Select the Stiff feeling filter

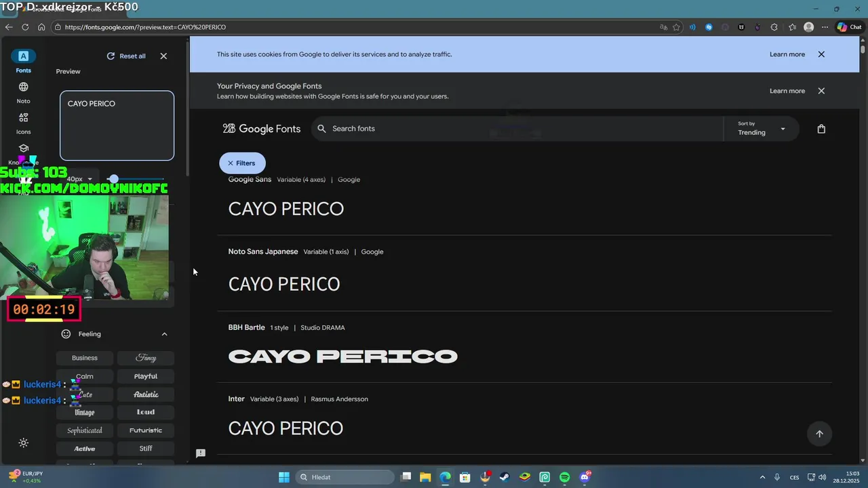[146, 449]
